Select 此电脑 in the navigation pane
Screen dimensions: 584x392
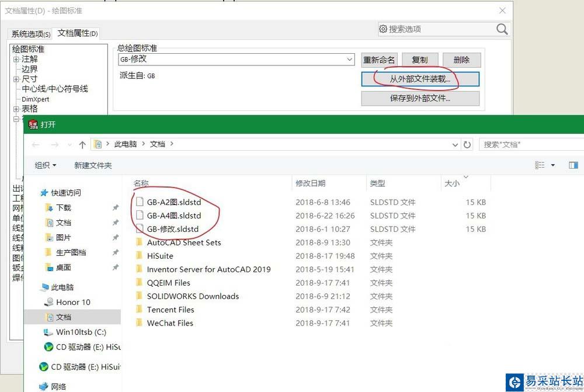62,287
